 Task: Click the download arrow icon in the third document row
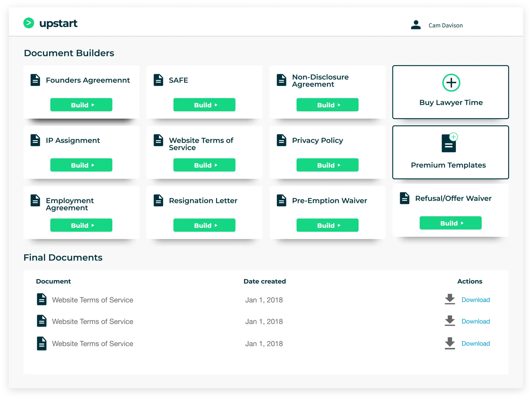(450, 343)
